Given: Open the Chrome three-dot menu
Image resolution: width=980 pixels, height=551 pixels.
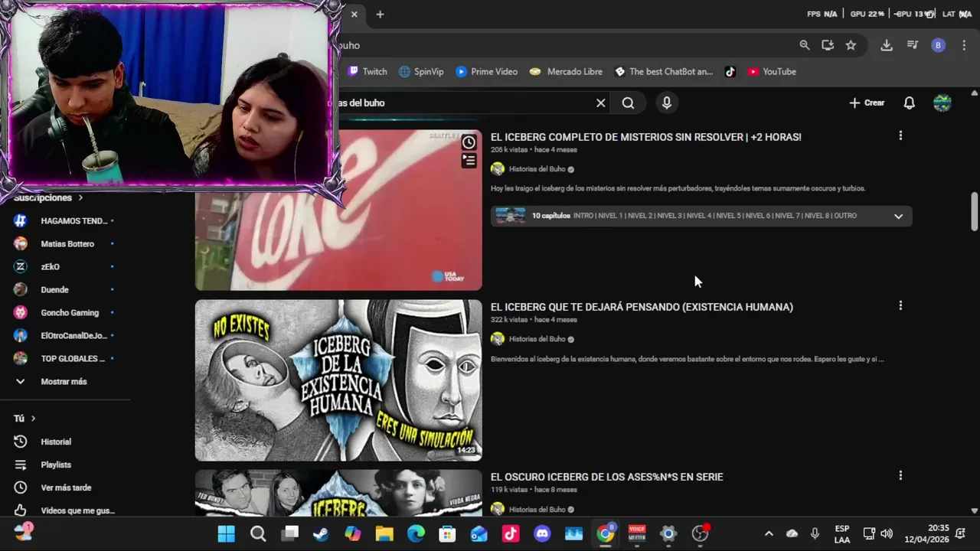Looking at the screenshot, I should point(964,45).
